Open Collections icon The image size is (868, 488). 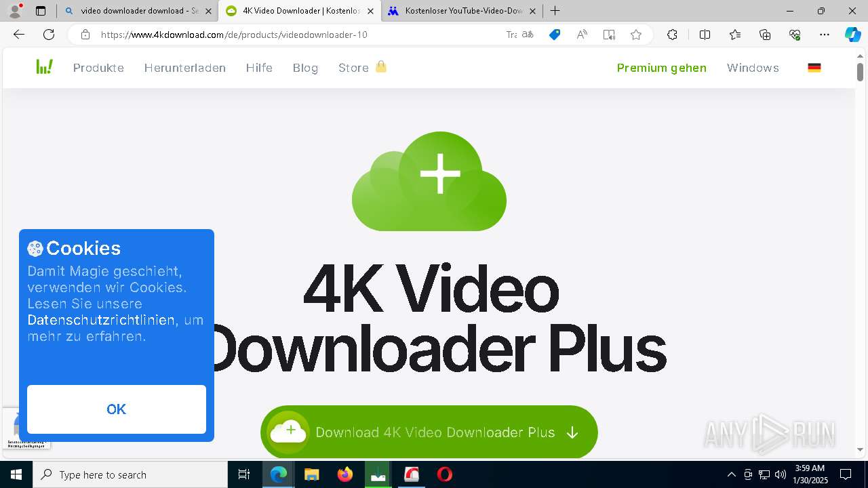click(x=765, y=35)
